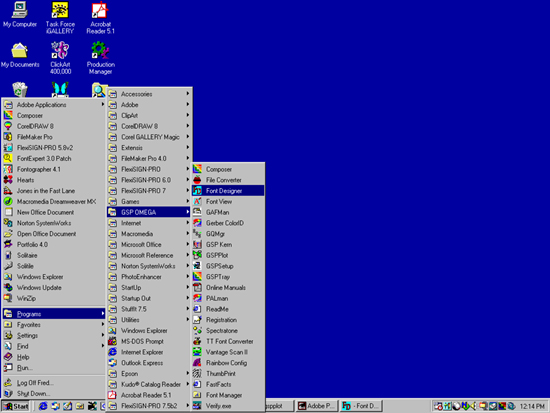Image resolution: width=550 pixels, height=413 pixels.
Task: Click the Start button
Action: pos(16,406)
